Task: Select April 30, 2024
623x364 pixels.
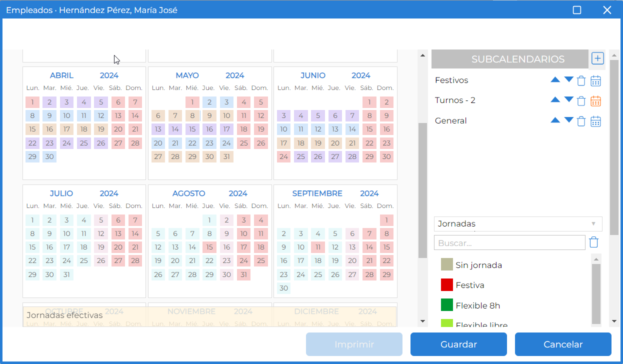Action: pyautogui.click(x=49, y=156)
